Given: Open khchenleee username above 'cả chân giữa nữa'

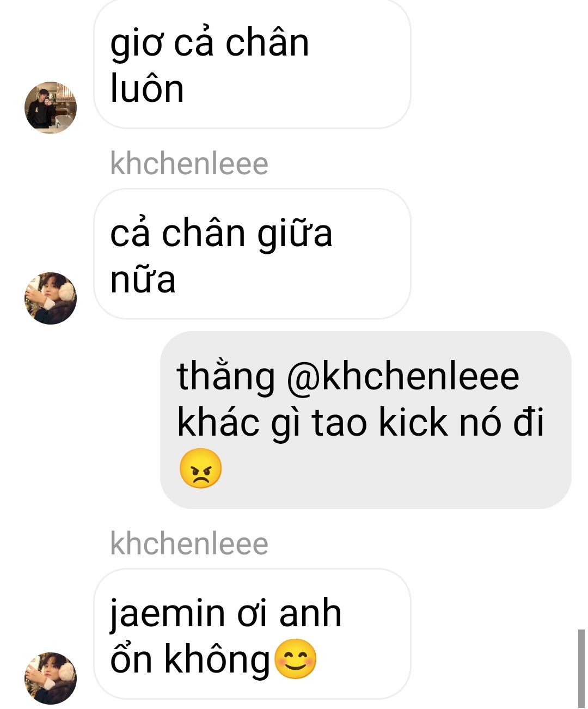Looking at the screenshot, I should [189, 163].
